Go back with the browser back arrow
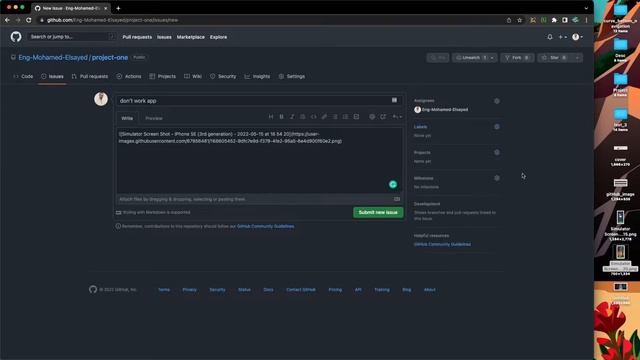The height and width of the screenshot is (360, 640). tap(7, 20)
